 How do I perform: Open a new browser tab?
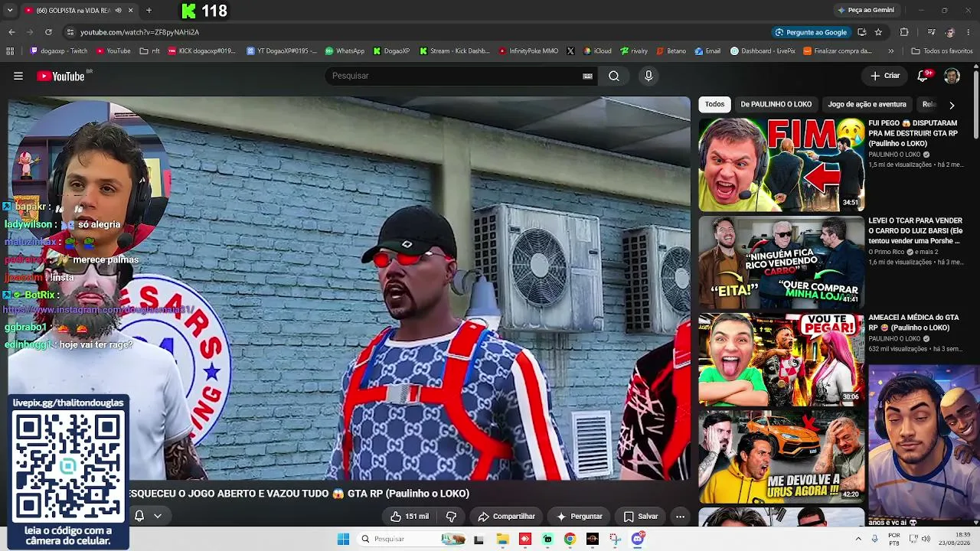point(149,11)
